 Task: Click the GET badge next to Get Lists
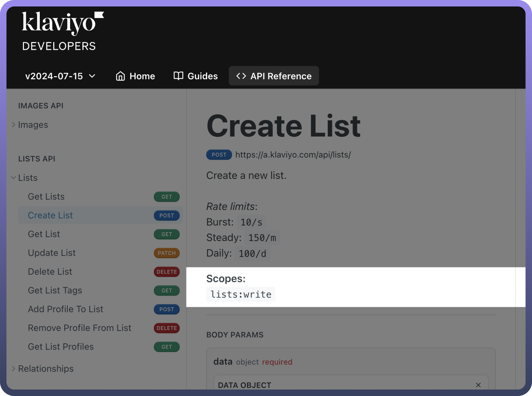tap(167, 197)
